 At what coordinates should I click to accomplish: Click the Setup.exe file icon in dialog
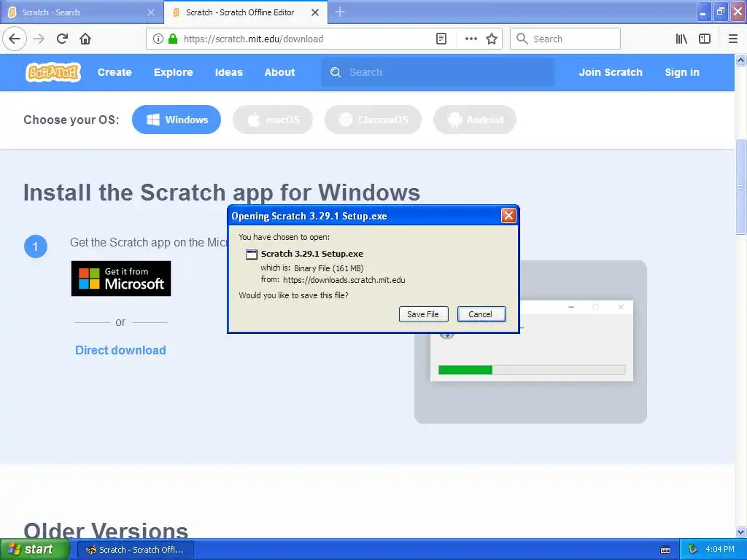(x=251, y=254)
